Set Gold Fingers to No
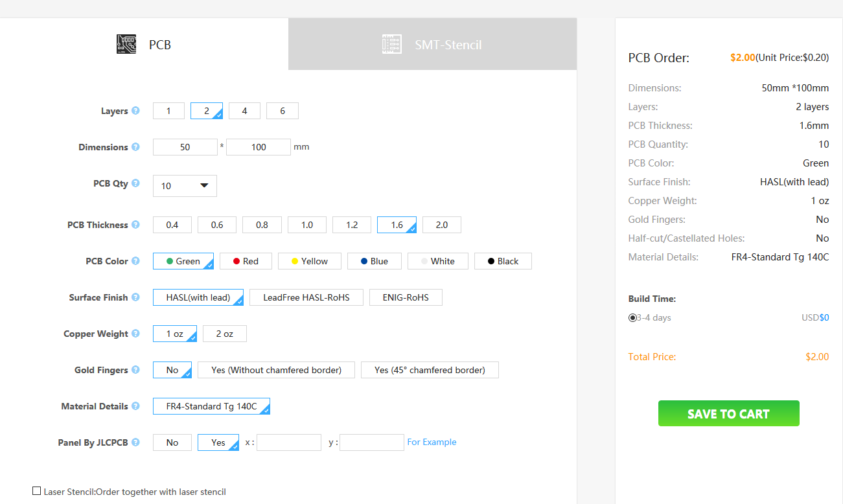The image size is (843, 504). [x=172, y=370]
